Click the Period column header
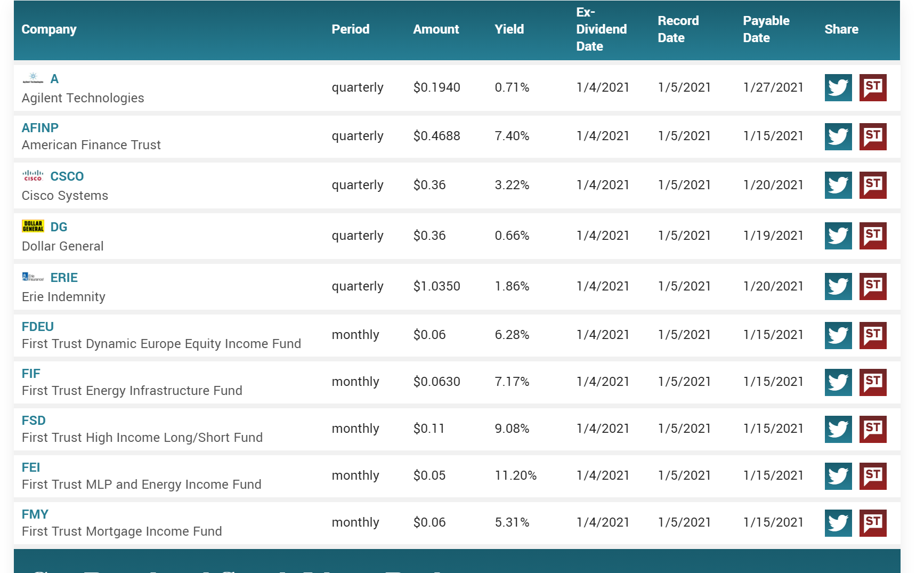 [x=351, y=29]
